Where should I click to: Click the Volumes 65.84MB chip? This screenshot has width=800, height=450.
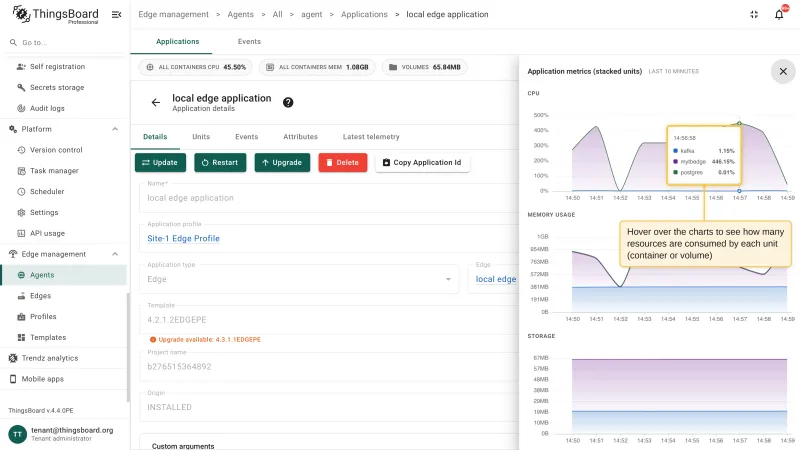424,67
